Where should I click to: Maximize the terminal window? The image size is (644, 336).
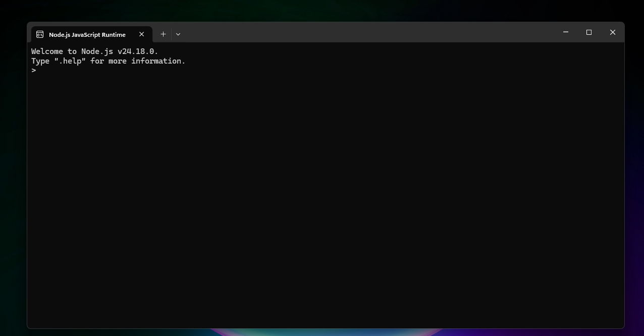(589, 32)
